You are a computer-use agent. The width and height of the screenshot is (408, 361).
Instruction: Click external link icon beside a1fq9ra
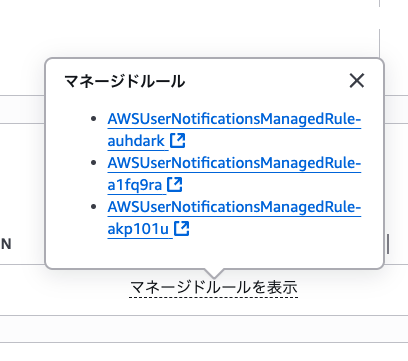tap(175, 184)
